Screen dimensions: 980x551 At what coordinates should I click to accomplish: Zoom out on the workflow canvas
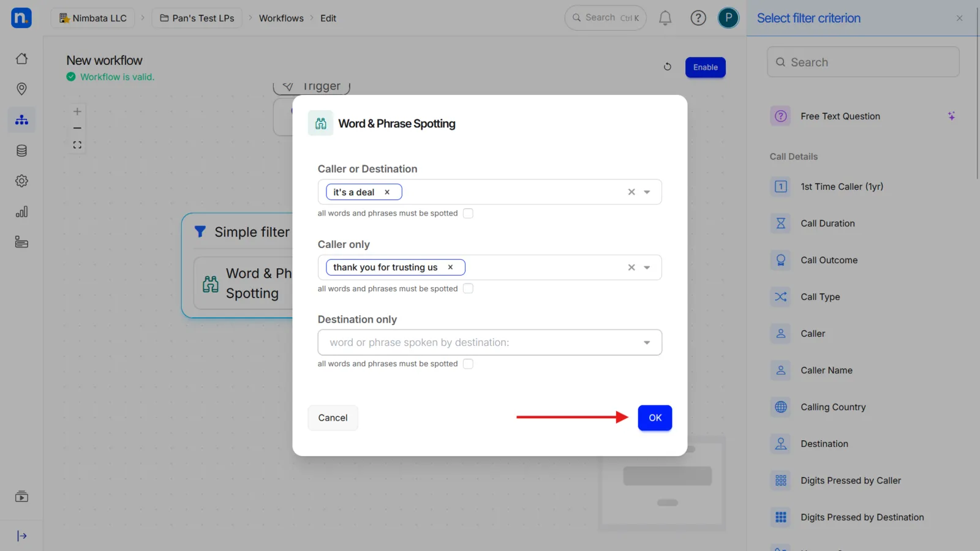(x=77, y=128)
